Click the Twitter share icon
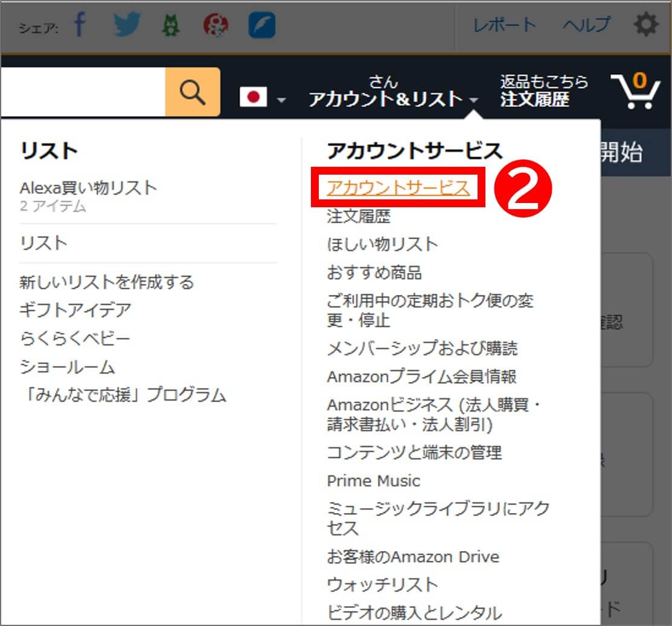 [x=127, y=25]
